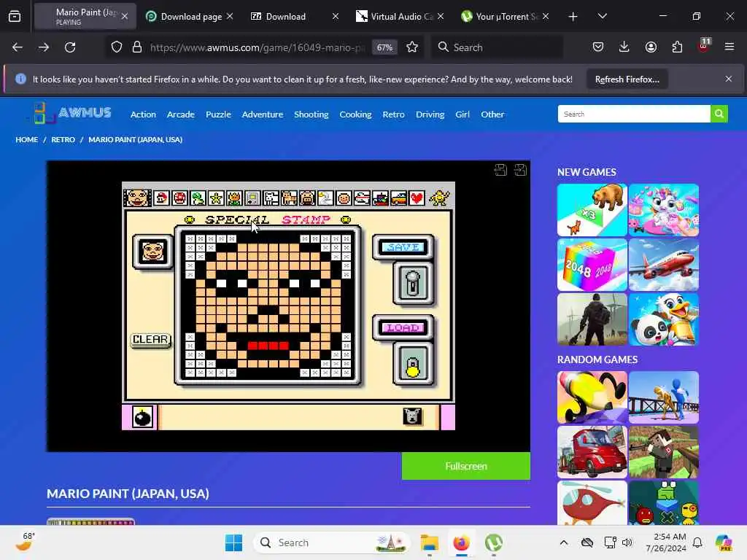Open the 2048 cube game thumbnail
The image size is (747, 560).
592,265
